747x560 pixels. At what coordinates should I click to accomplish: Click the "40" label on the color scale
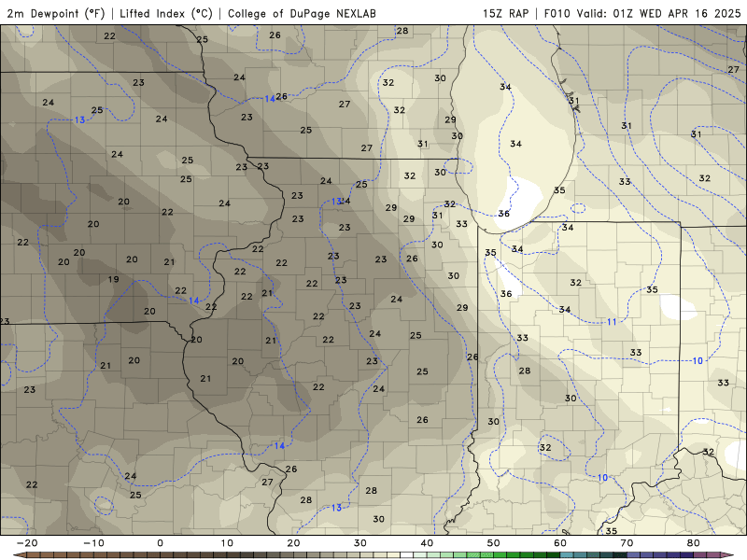pos(427,543)
